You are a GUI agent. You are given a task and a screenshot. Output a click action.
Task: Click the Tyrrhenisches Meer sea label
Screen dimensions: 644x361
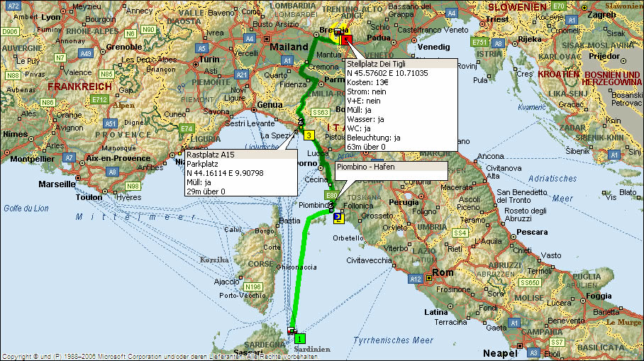pyautogui.click(x=393, y=340)
